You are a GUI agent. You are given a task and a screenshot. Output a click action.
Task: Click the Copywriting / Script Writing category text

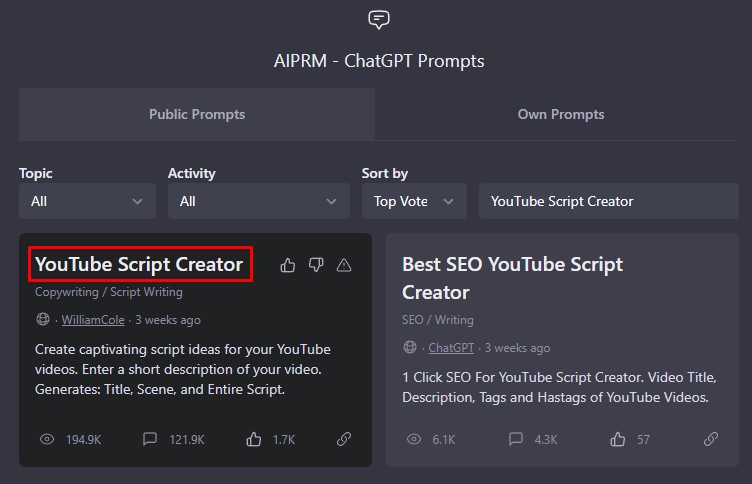[x=109, y=292]
